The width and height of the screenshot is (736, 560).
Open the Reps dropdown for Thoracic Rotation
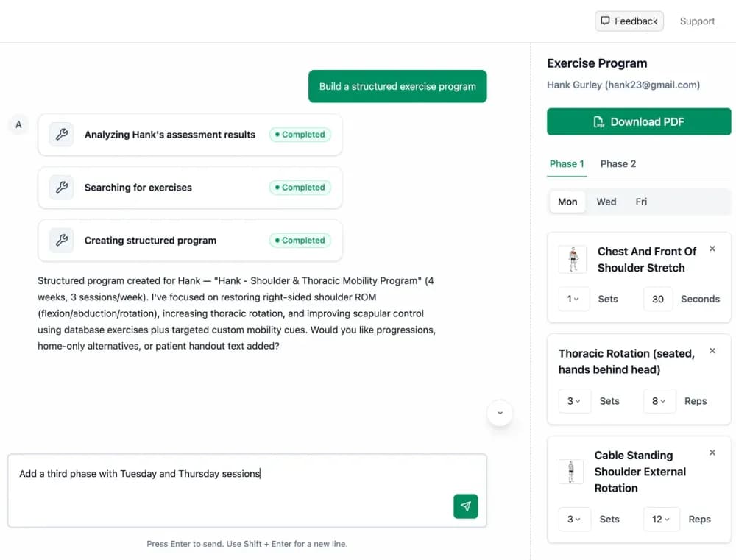click(x=659, y=401)
